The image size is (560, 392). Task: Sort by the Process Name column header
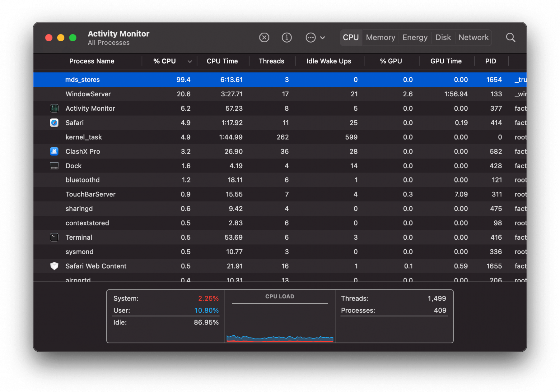(x=91, y=61)
